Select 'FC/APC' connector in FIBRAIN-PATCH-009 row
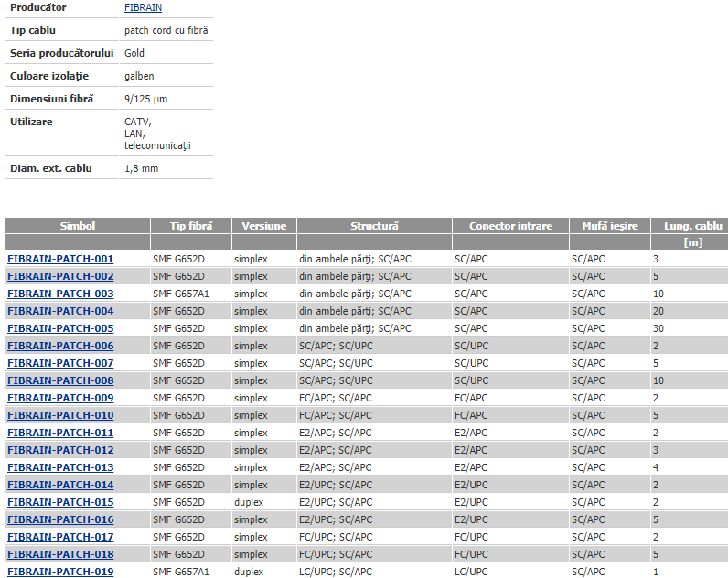This screenshot has height=578, width=728. 471,398
